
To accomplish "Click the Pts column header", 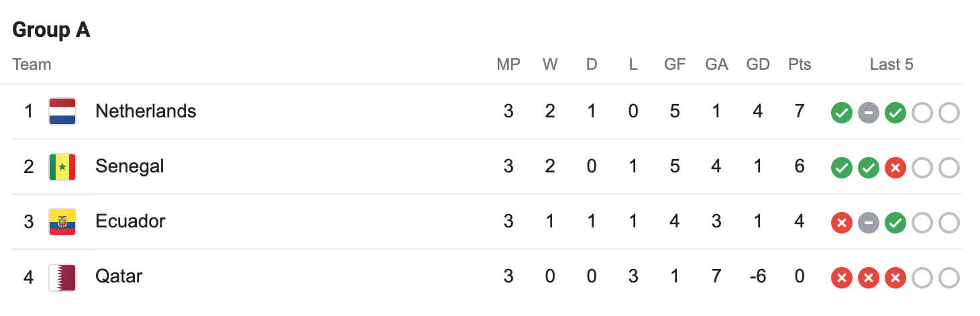I will coord(800,64).
